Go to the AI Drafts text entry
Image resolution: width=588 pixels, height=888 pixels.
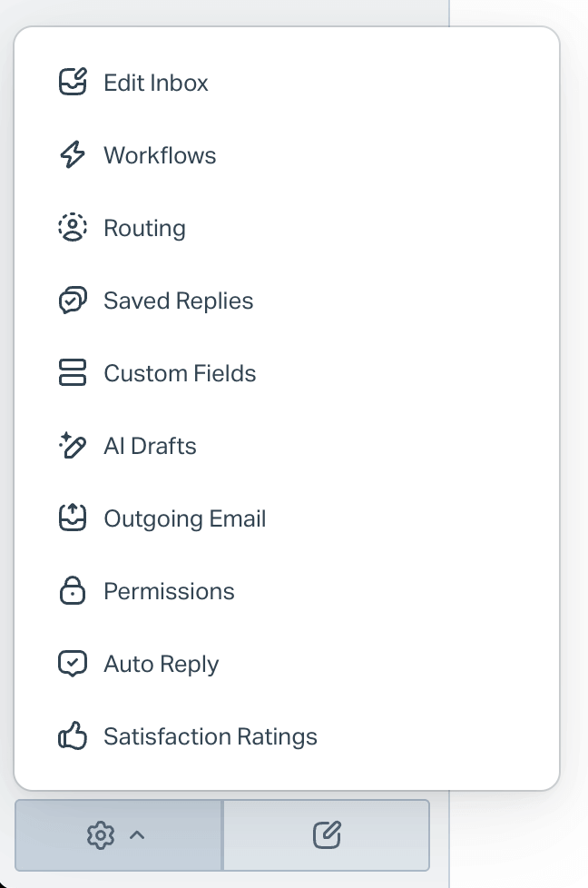(150, 446)
